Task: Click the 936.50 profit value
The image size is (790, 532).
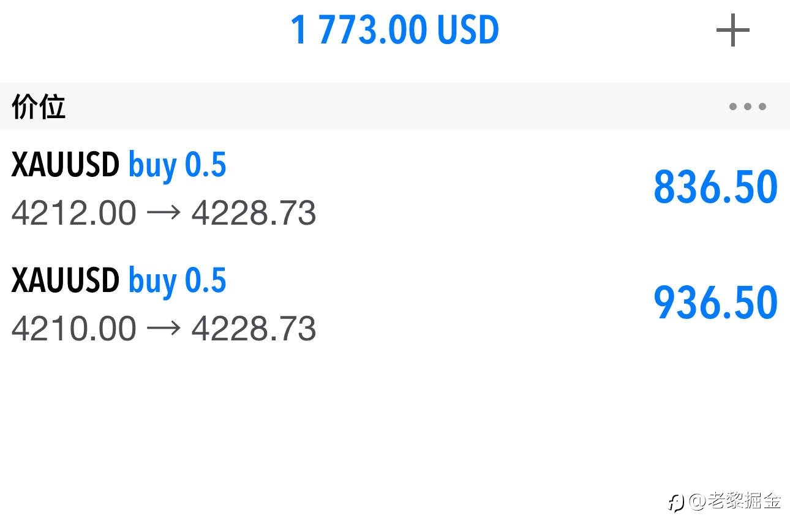Action: (715, 302)
